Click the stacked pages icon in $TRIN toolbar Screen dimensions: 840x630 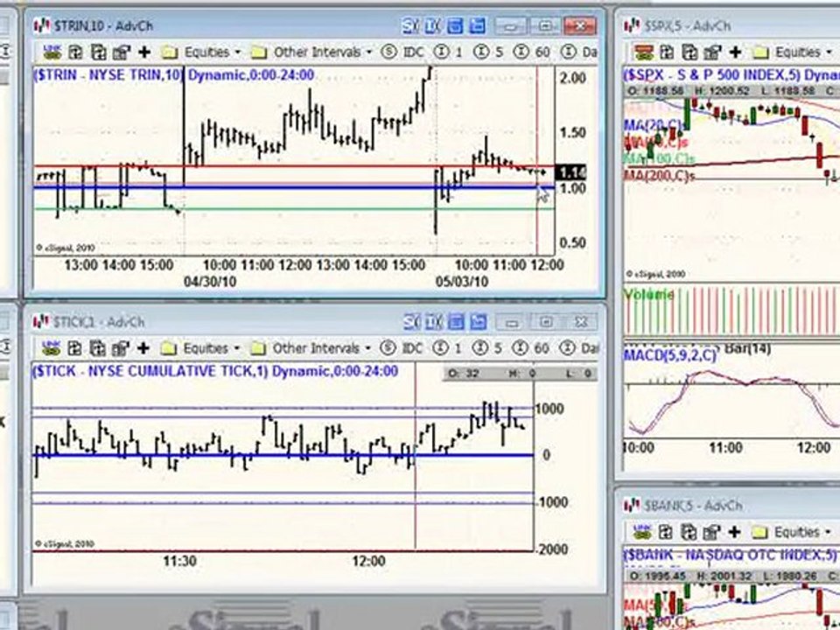pos(99,52)
